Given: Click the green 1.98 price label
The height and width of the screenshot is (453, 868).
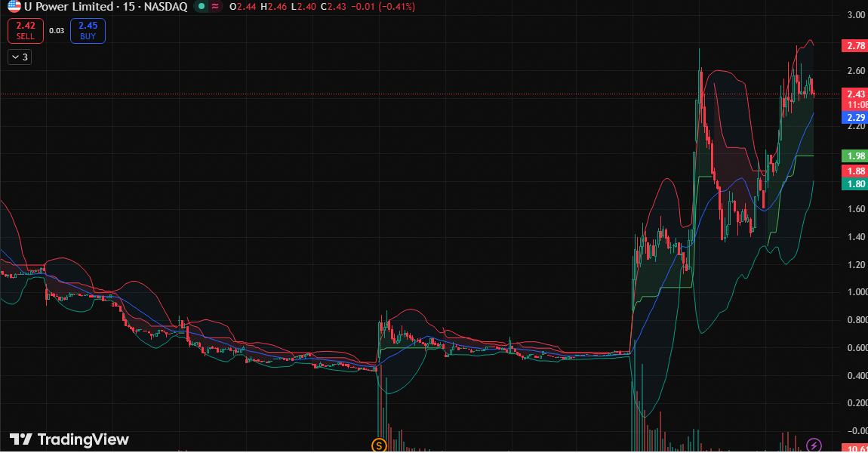Looking at the screenshot, I should (x=854, y=156).
